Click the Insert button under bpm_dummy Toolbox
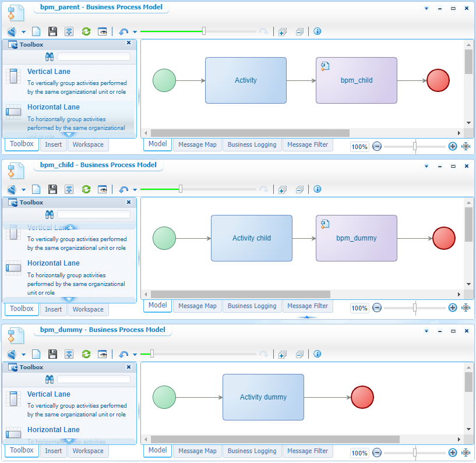Screen dimensions: 476x463 [53, 451]
